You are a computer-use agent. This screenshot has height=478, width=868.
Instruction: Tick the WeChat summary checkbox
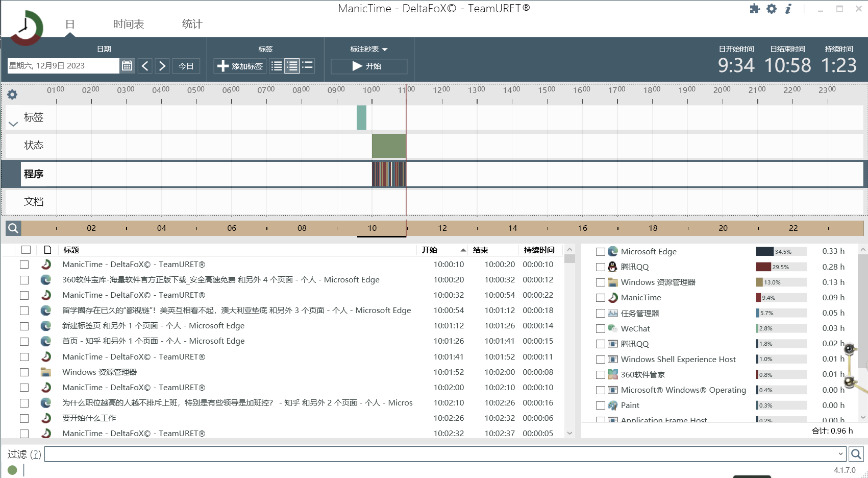point(601,329)
